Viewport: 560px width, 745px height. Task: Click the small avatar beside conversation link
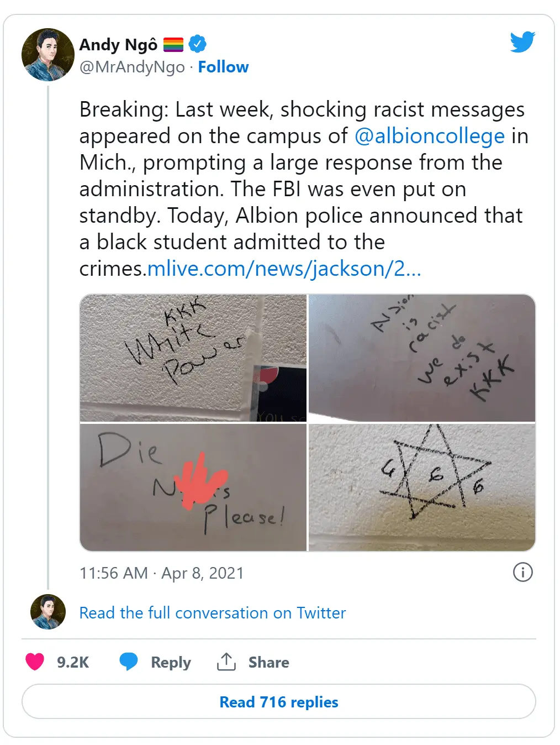(x=48, y=612)
